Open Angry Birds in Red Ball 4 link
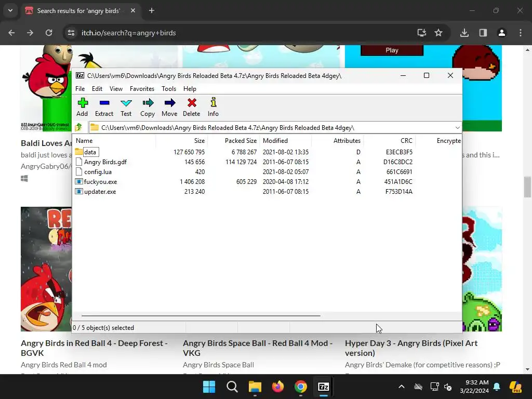Image resolution: width=532 pixels, height=399 pixels. pyautogui.click(x=94, y=348)
